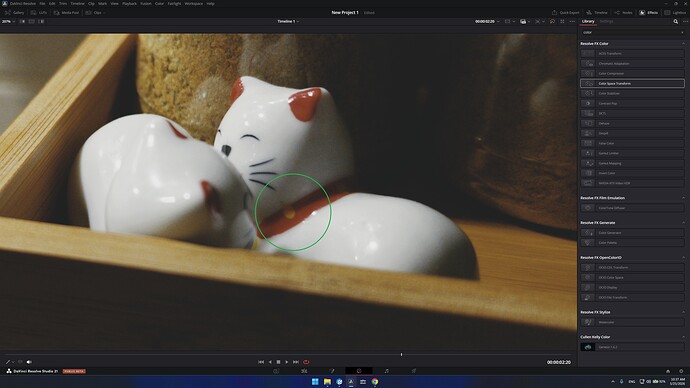The width and height of the screenshot is (690, 388).
Task: Click the Quick Export button
Action: pyautogui.click(x=566, y=13)
